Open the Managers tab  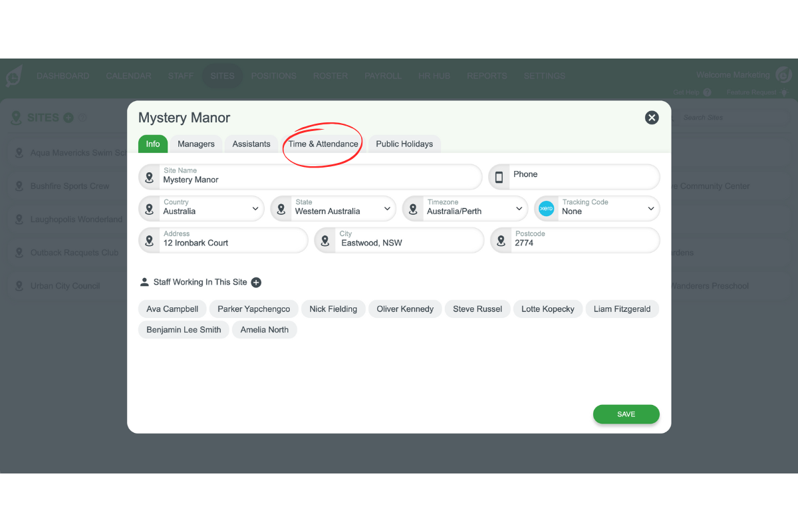(x=196, y=144)
